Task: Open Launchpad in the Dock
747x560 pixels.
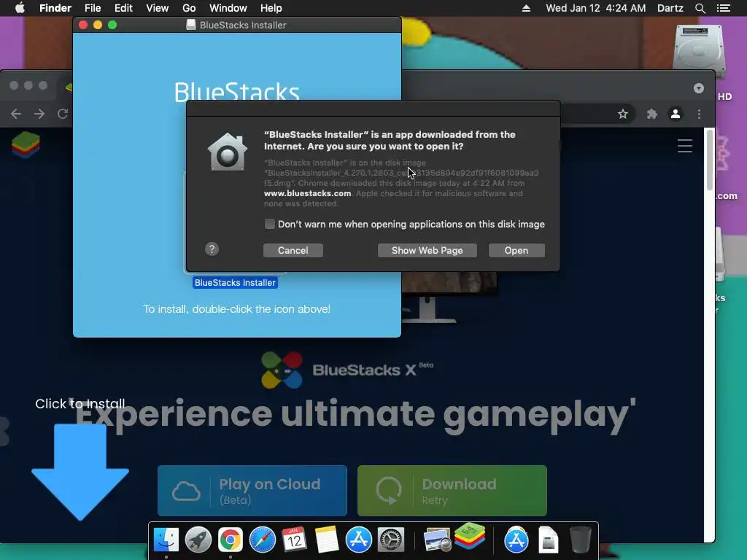Action: [198, 540]
